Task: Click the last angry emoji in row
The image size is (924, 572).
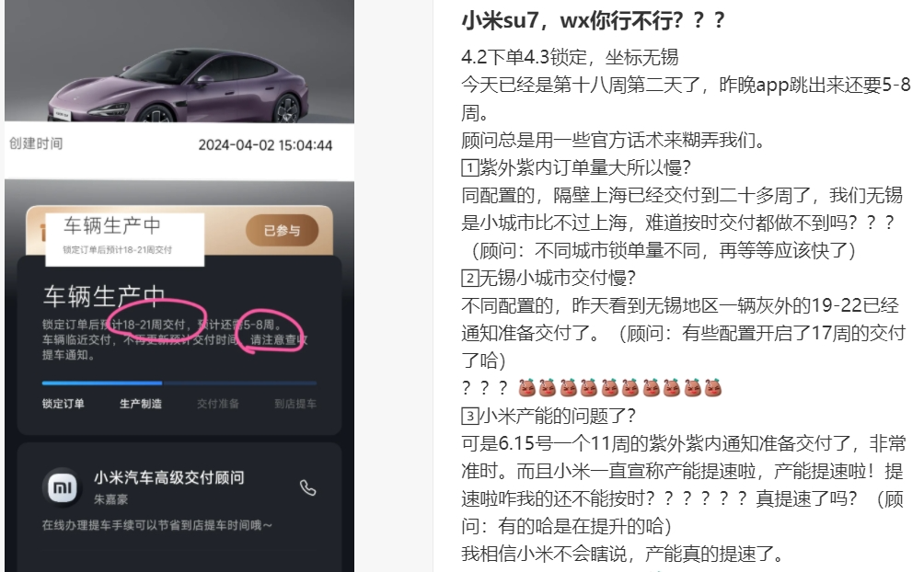Action: click(x=713, y=387)
